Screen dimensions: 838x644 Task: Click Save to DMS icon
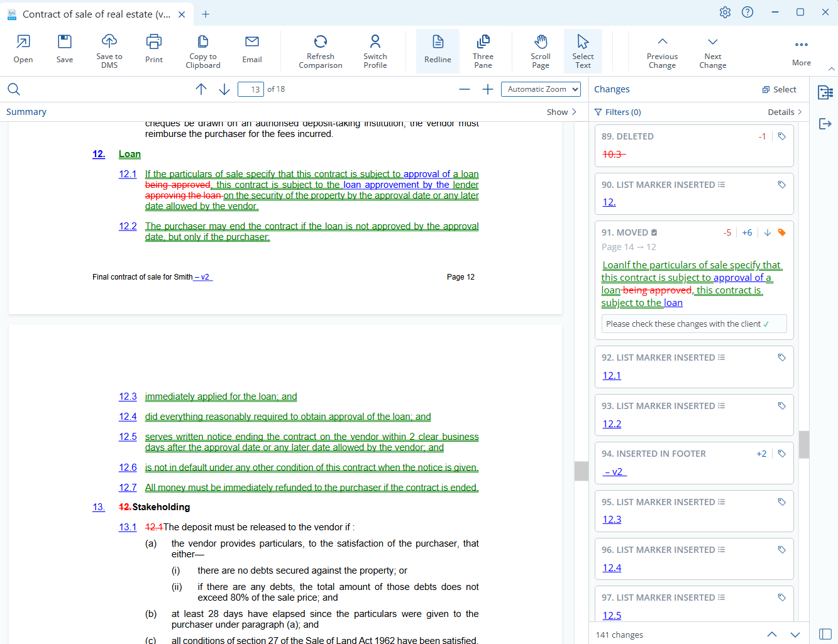coord(109,42)
